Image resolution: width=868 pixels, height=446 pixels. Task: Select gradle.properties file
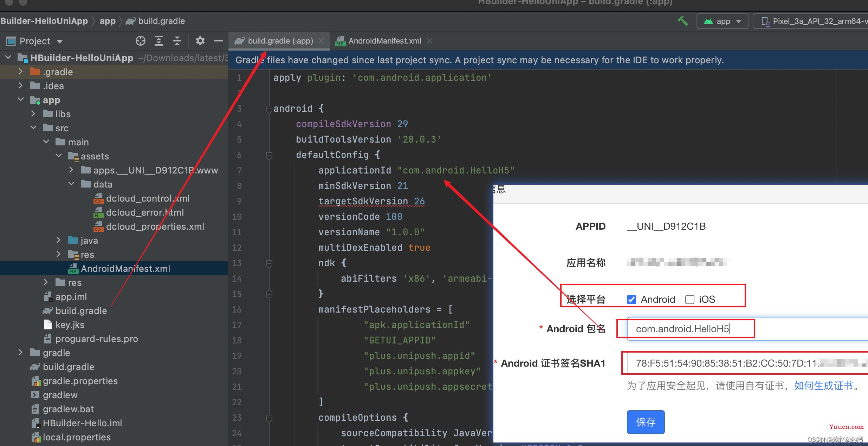click(x=75, y=381)
